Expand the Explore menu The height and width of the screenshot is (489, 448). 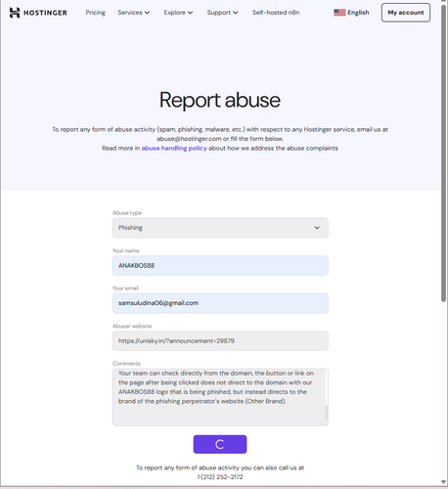[178, 13]
